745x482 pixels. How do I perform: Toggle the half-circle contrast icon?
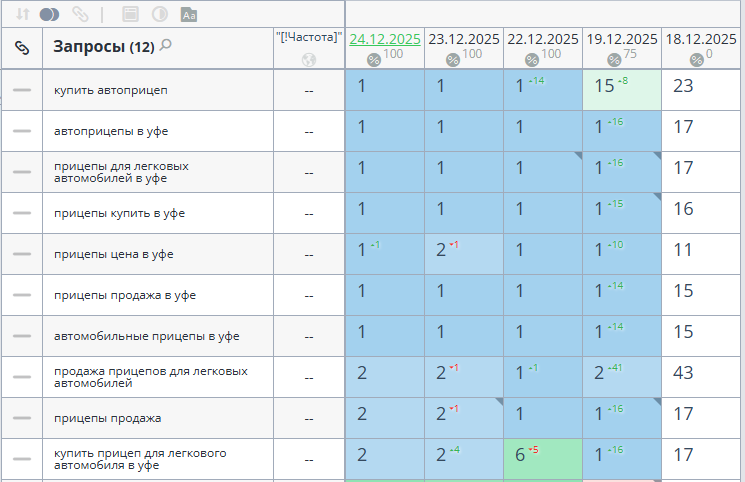(x=158, y=15)
